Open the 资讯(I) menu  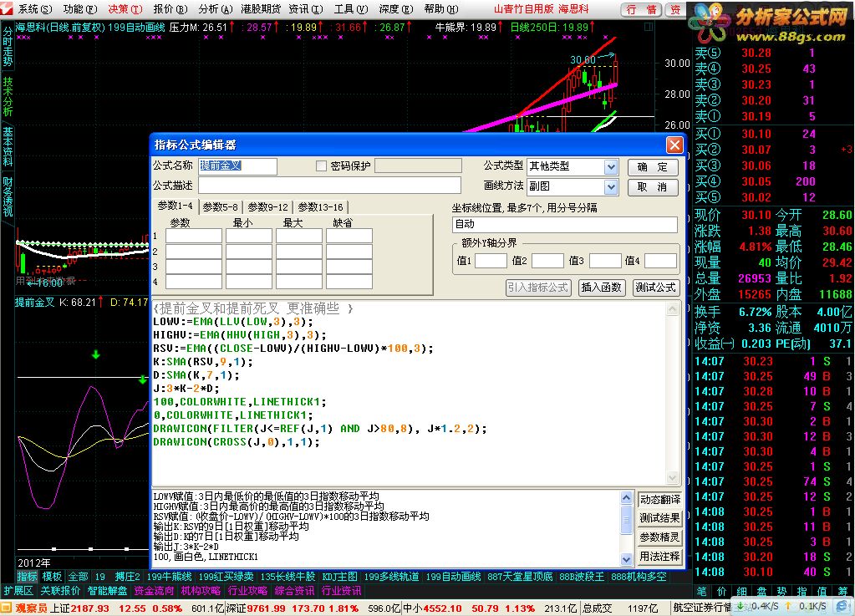tap(305, 8)
